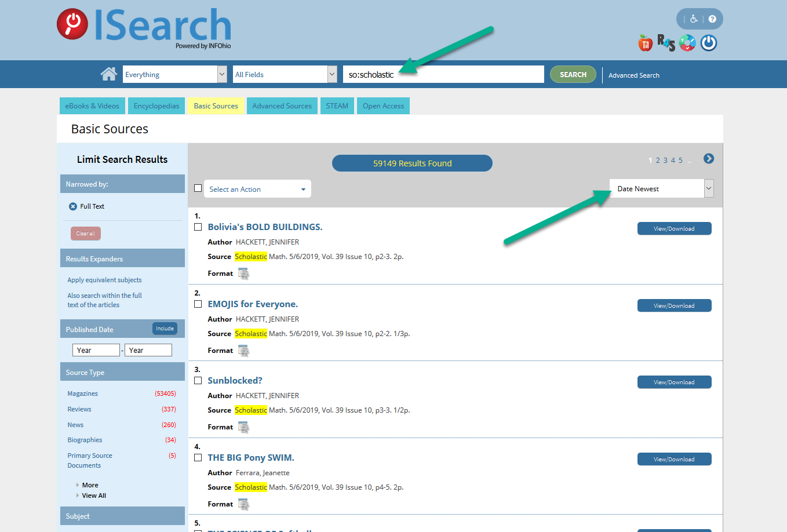Click the SEARCH button
787x532 pixels.
(x=573, y=74)
